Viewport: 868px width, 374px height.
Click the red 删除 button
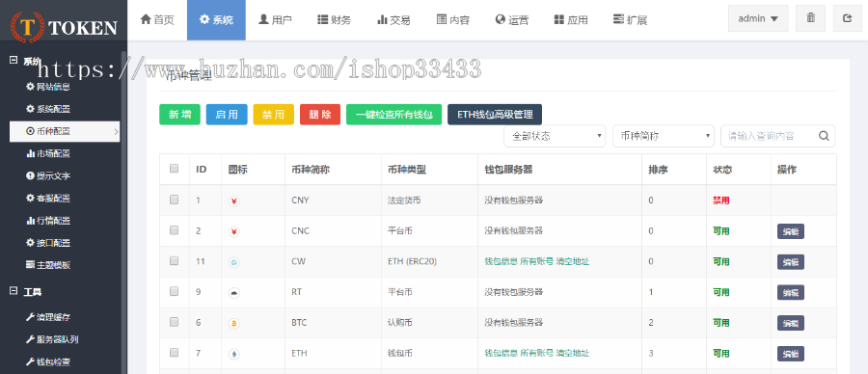320,115
